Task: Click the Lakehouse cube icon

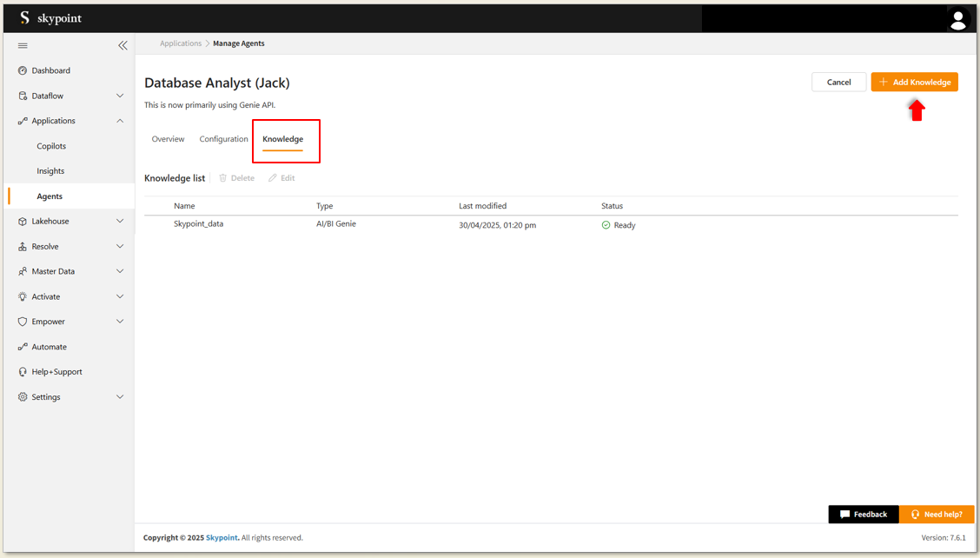Action: pyautogui.click(x=23, y=222)
